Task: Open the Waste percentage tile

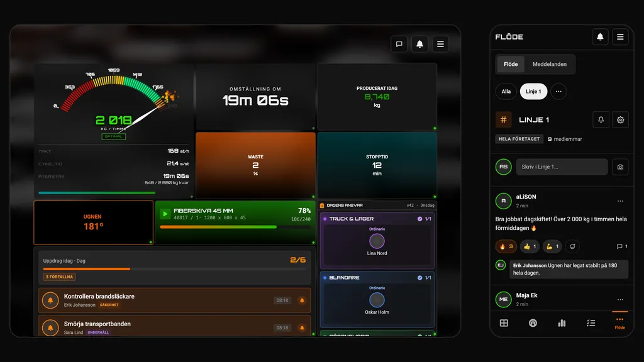Action: pos(255,165)
